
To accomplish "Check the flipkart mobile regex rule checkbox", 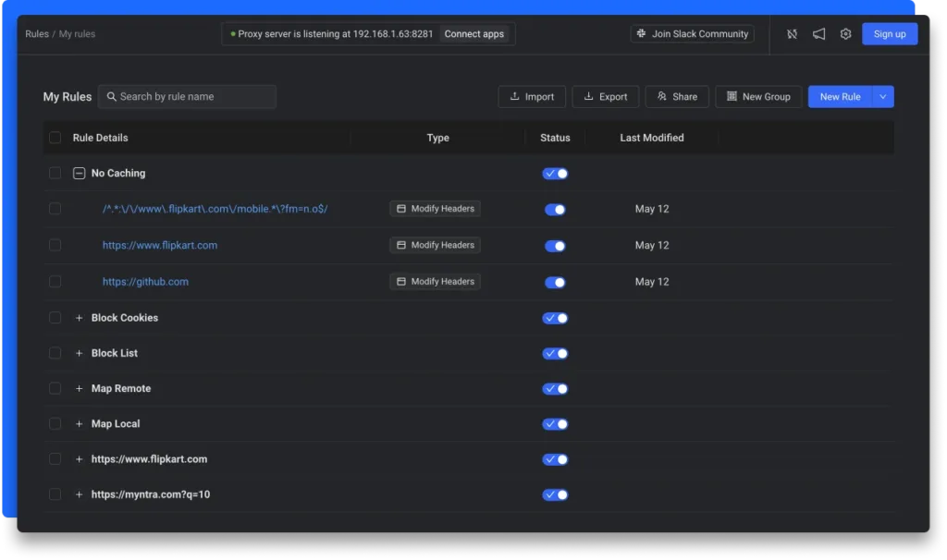I will (x=55, y=209).
